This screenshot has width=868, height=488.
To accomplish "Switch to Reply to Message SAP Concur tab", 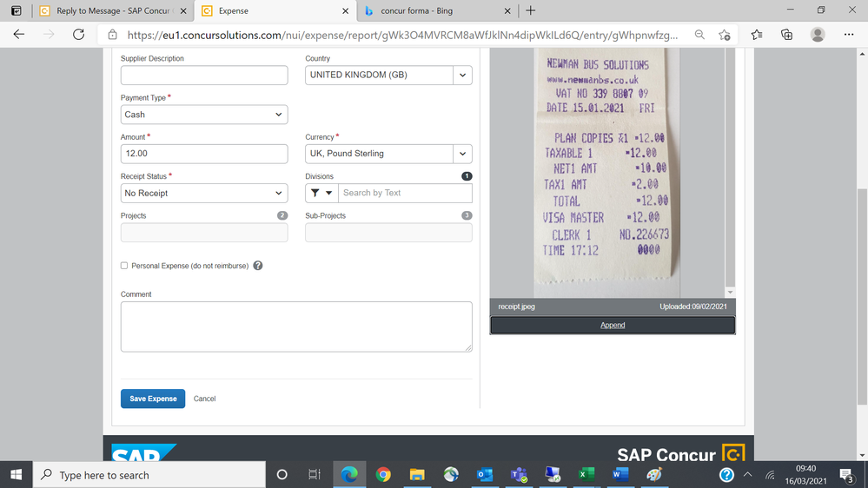I will coord(114,10).
